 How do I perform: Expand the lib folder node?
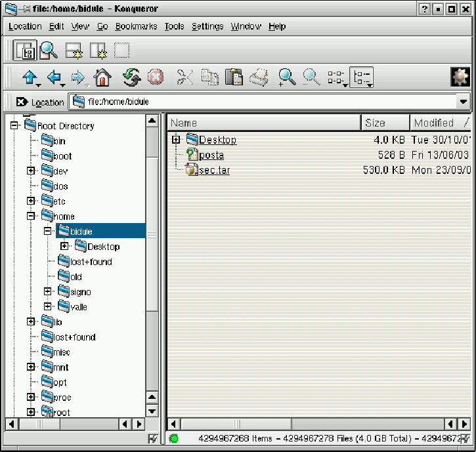[31, 321]
